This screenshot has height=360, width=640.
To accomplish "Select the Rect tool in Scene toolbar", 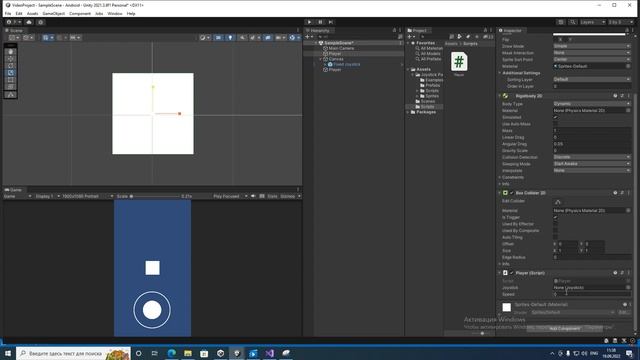I will click(11, 80).
